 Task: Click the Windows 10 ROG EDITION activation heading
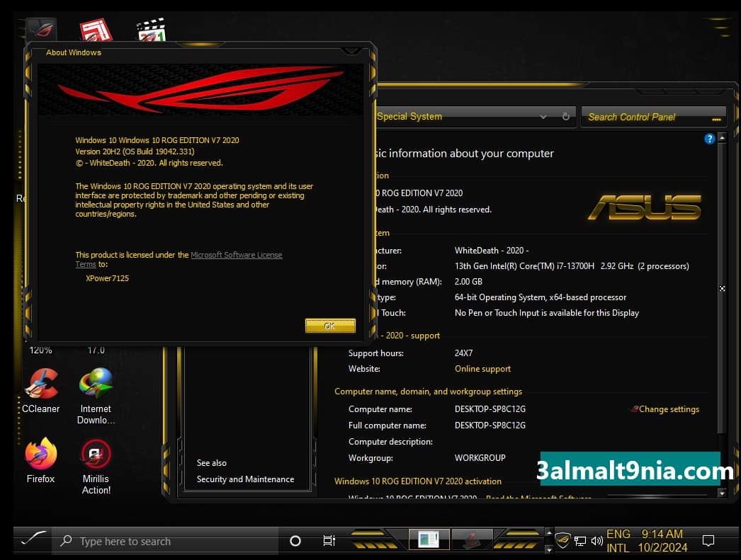[x=418, y=481]
